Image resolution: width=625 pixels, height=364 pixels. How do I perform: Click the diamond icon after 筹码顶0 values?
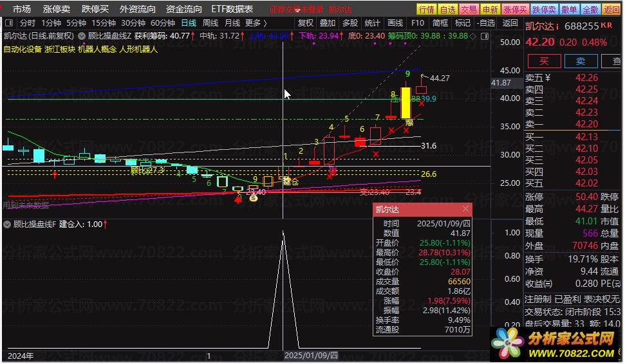(x=472, y=36)
